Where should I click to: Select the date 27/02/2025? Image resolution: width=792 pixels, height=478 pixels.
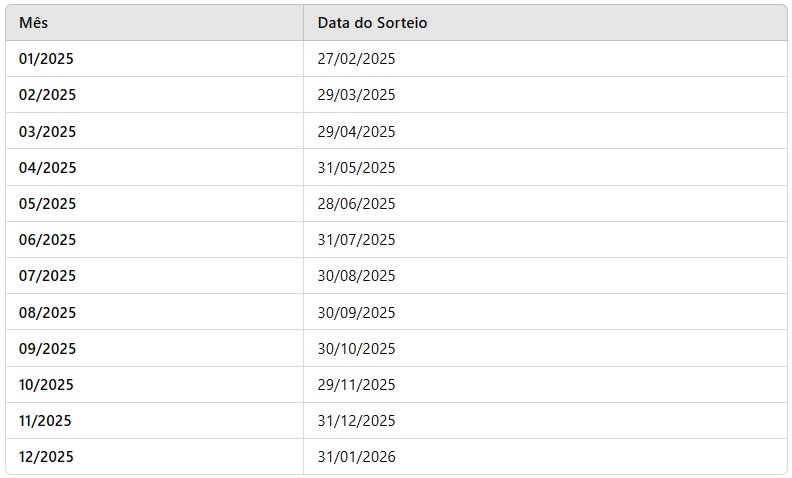(x=356, y=59)
